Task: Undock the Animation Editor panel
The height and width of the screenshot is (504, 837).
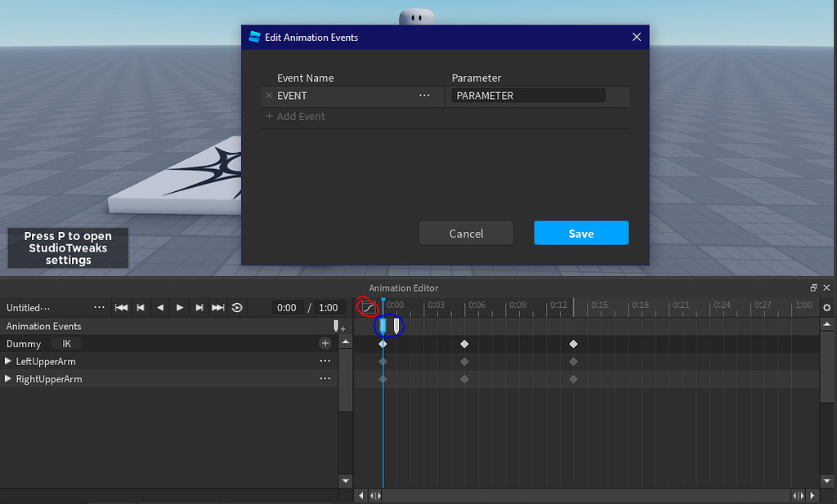Action: [x=813, y=288]
